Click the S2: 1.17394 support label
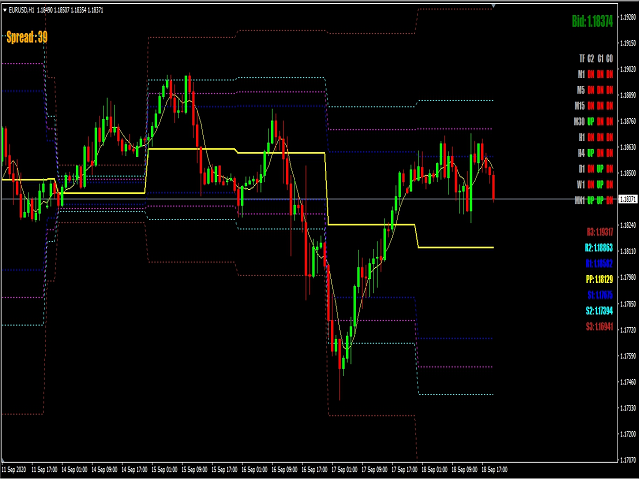640x480 pixels. click(599, 311)
